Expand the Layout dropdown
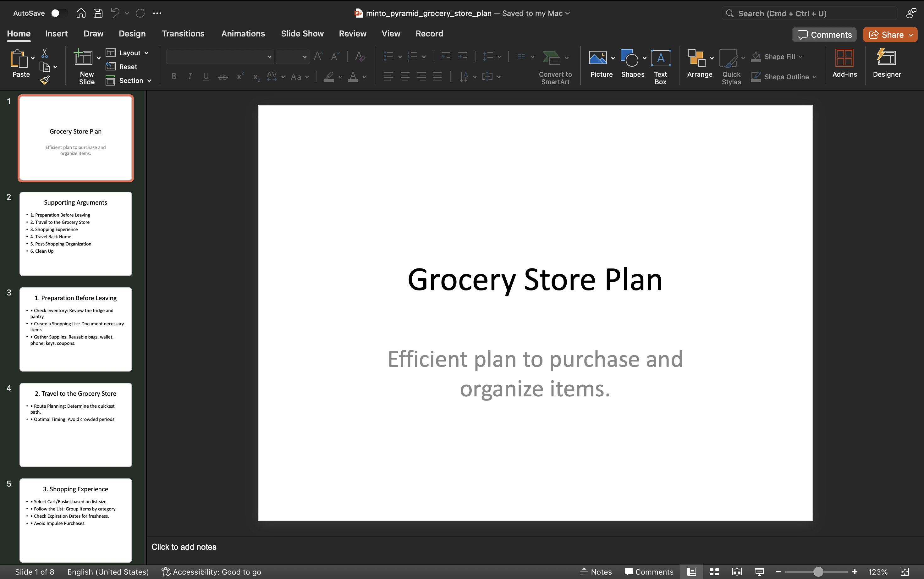924x579 pixels. pos(146,53)
